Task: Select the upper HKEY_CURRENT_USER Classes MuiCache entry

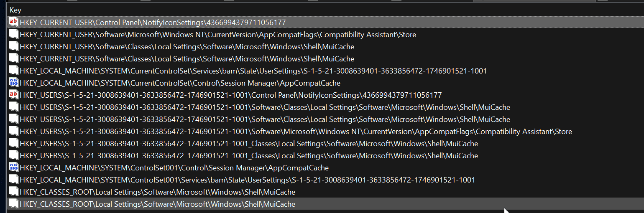Action: pyautogui.click(x=187, y=46)
